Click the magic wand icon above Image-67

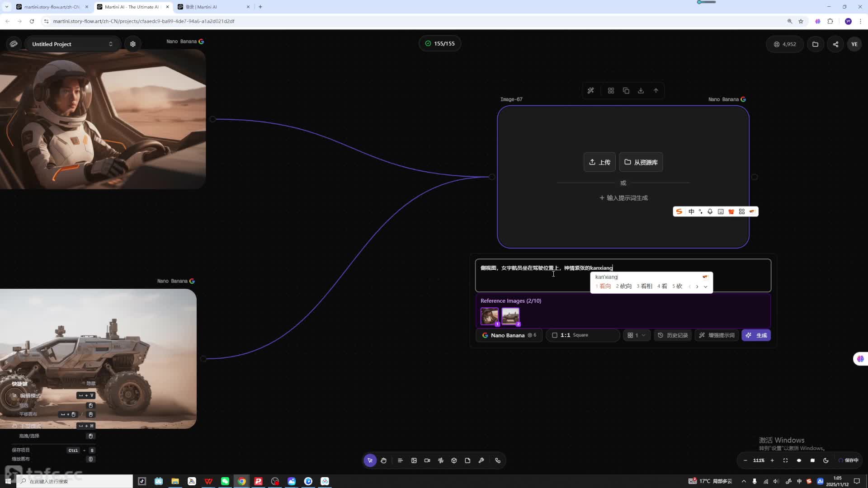(x=590, y=91)
